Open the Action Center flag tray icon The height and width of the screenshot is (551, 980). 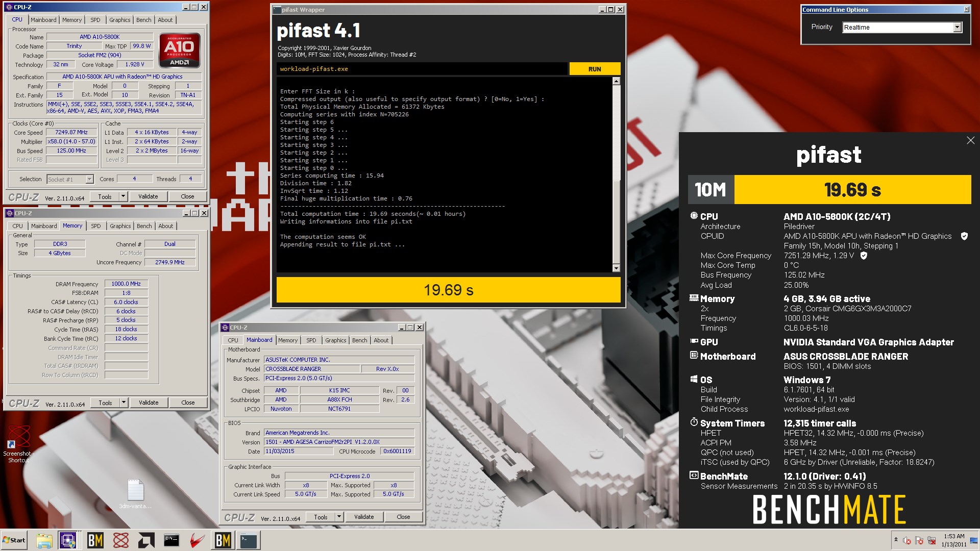point(919,540)
